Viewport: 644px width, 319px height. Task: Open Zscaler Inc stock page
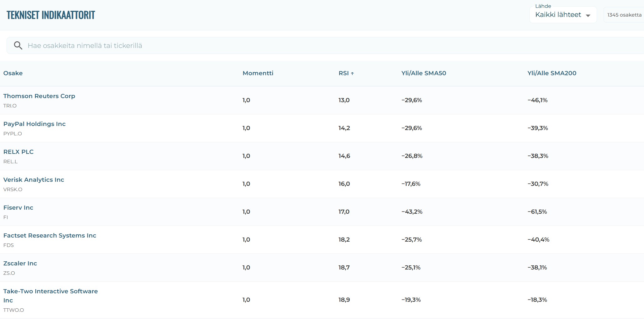[x=20, y=264]
